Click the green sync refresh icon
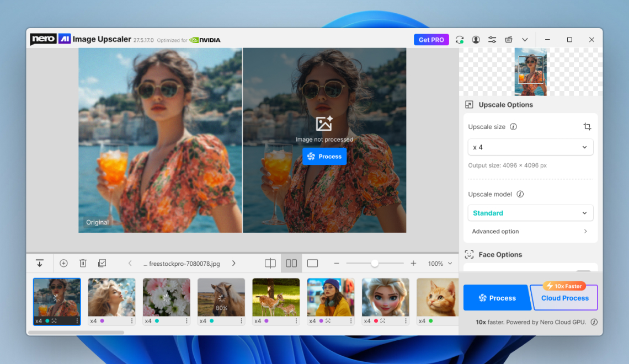 (x=459, y=39)
